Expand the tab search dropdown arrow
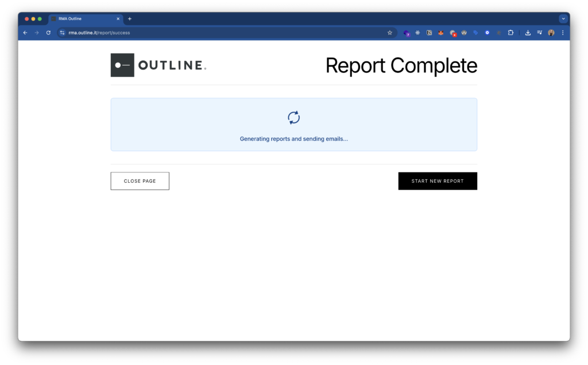 click(x=563, y=18)
